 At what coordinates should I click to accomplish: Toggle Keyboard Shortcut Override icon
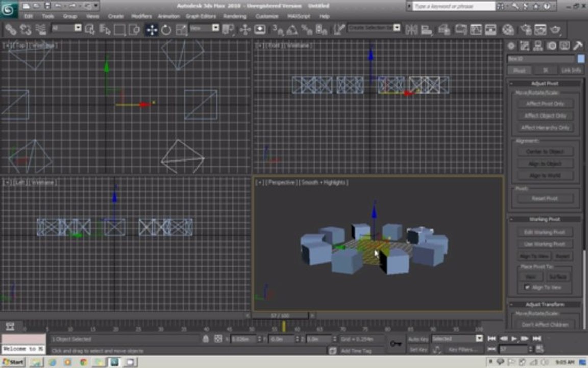click(x=260, y=29)
